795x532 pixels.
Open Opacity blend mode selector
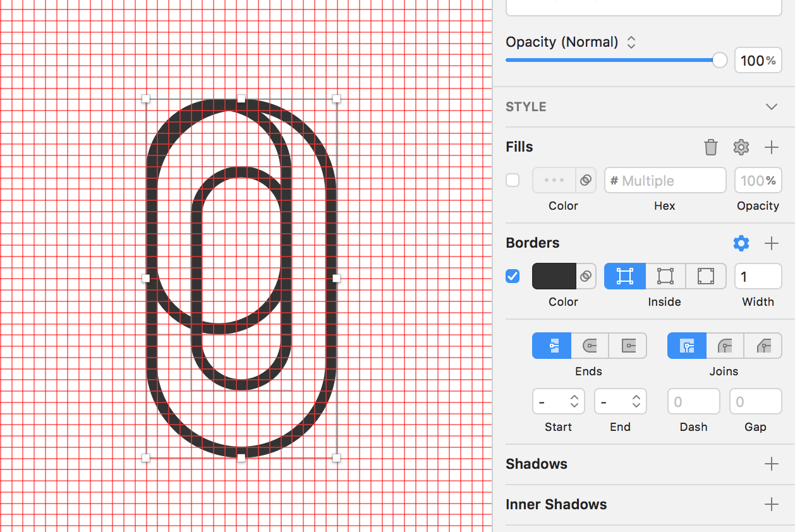tap(631, 42)
